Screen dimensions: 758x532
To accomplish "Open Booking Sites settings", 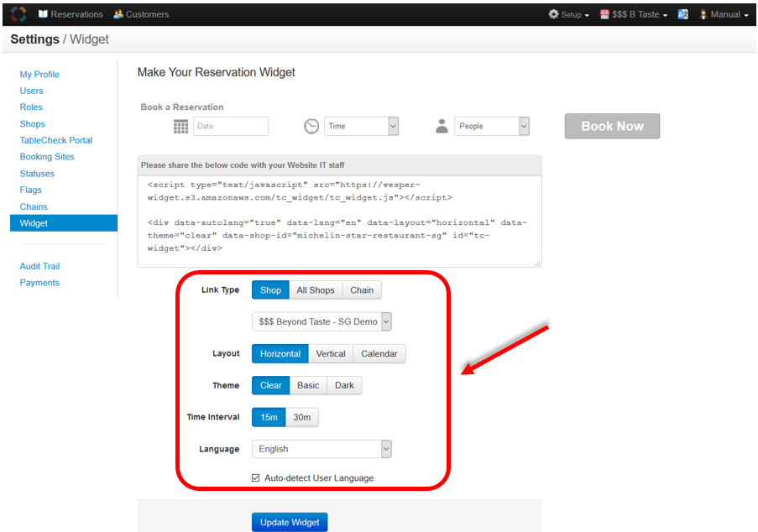I will (x=47, y=157).
